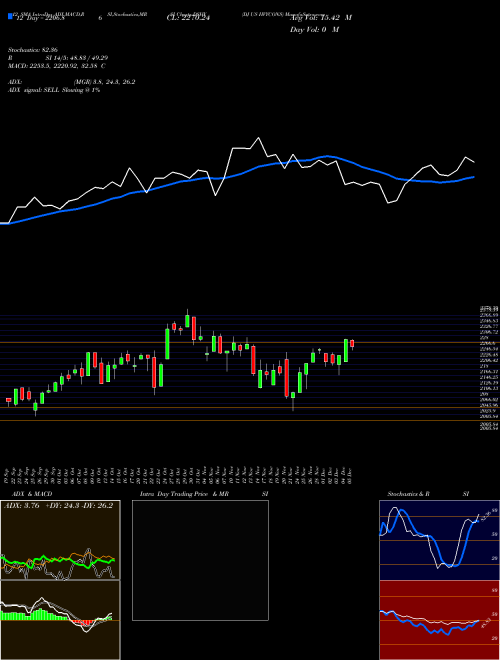
Task: Click the 'Stochastics & R' panel title
Action: point(408,494)
